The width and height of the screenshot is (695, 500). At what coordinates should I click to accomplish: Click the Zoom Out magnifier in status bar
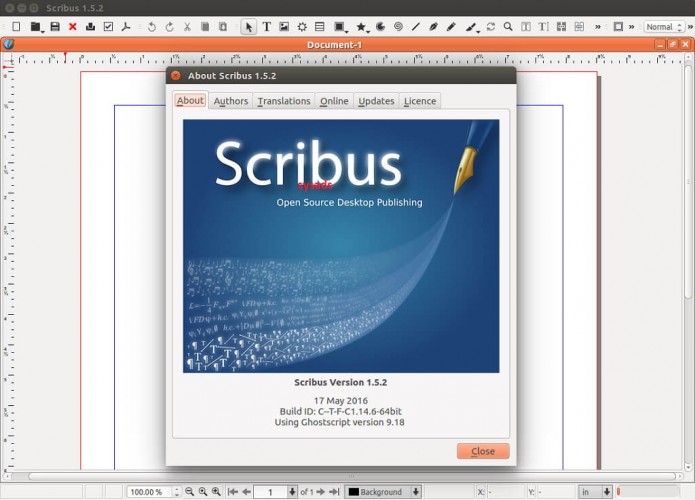click(x=189, y=492)
